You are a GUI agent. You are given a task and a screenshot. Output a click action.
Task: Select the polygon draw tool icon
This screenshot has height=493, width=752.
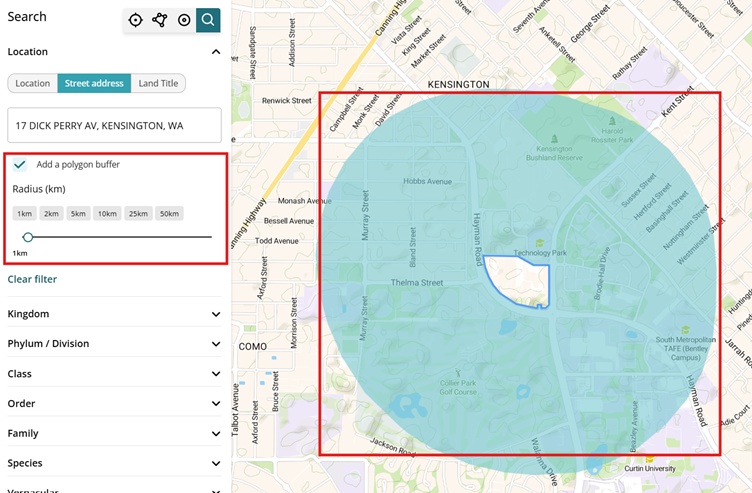point(160,20)
